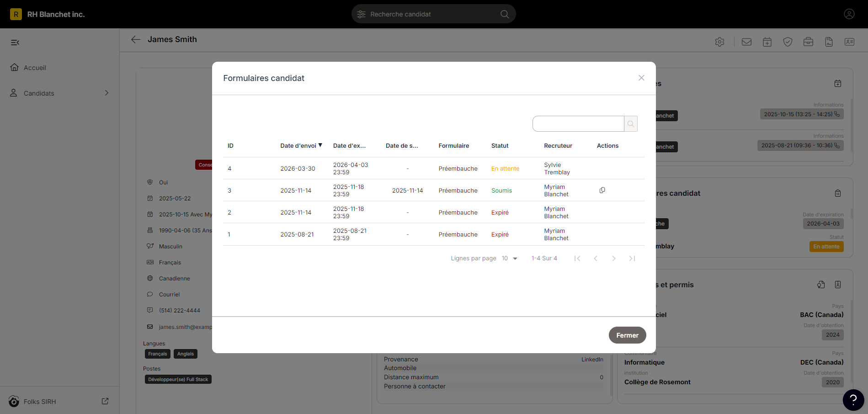Open the candidate search filter icon
The width and height of the screenshot is (868, 414).
(x=361, y=14)
